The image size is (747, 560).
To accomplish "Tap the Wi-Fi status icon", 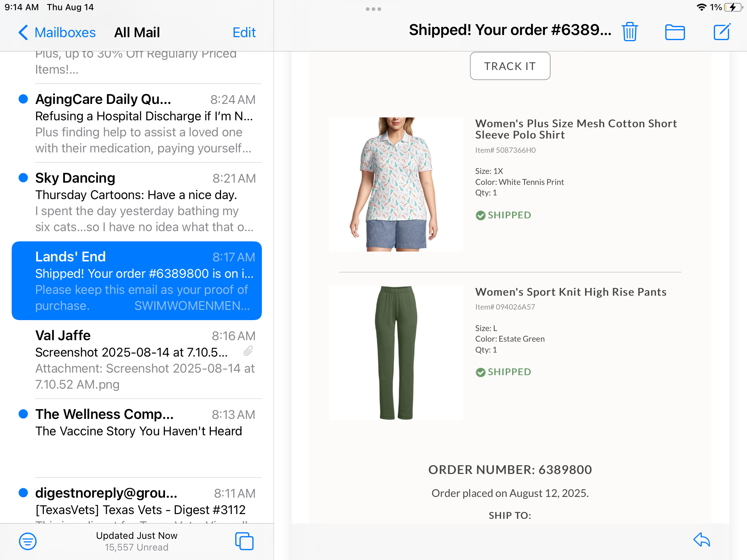I will 701,7.
